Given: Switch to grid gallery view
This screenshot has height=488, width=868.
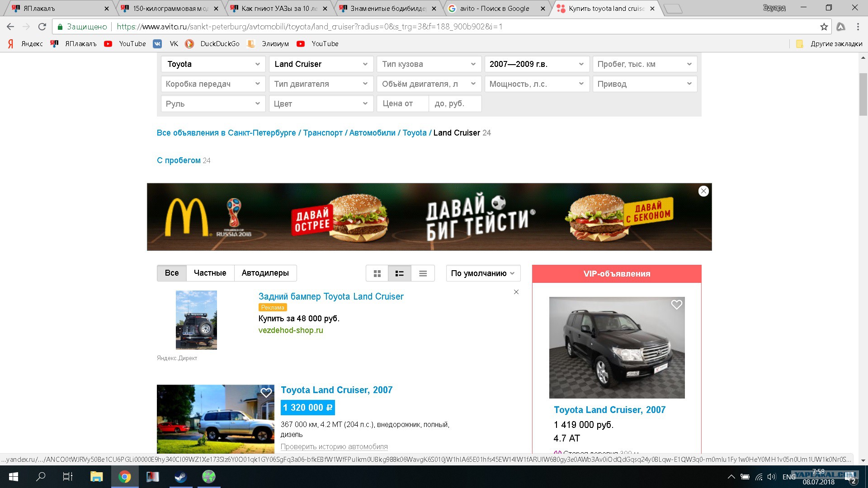Looking at the screenshot, I should coord(377,273).
